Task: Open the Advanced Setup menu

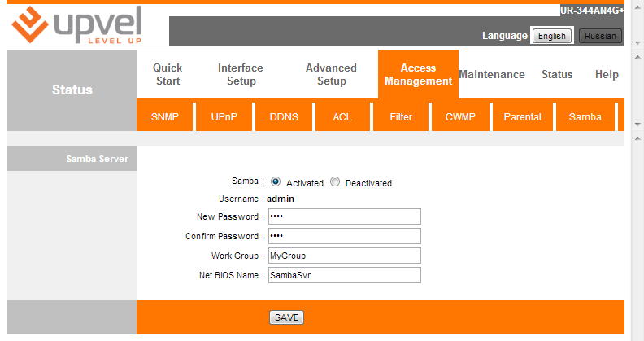Action: [331, 74]
